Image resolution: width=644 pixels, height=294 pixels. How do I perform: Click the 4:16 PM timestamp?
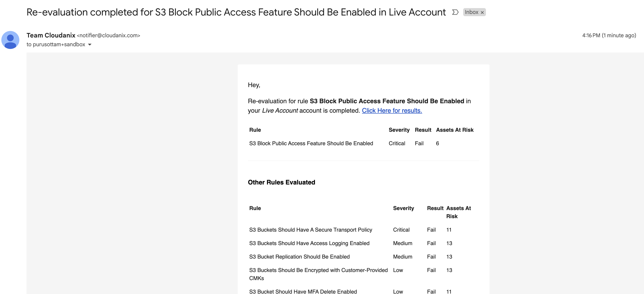(x=609, y=35)
